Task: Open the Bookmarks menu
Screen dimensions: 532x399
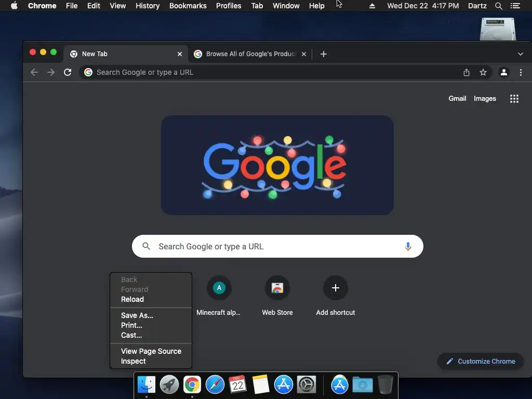Action: click(188, 6)
